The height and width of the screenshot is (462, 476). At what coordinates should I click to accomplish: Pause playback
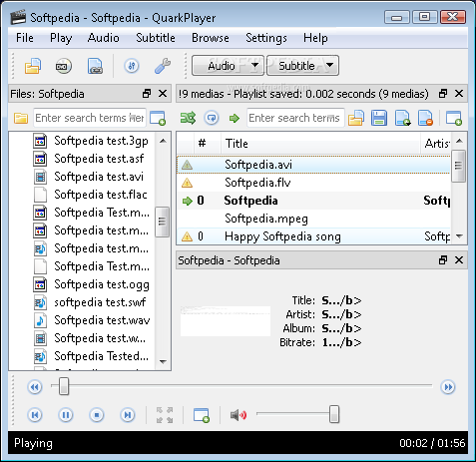[66, 415]
